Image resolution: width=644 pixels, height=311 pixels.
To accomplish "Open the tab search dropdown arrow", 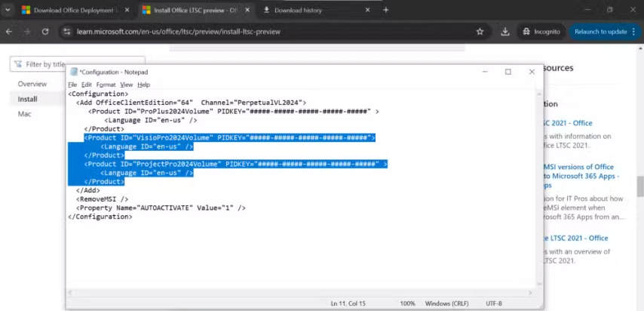I will tap(8, 11).
